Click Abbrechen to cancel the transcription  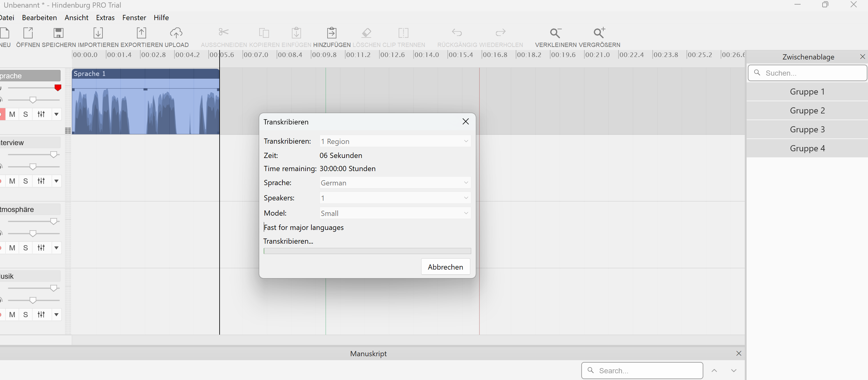[445, 267]
